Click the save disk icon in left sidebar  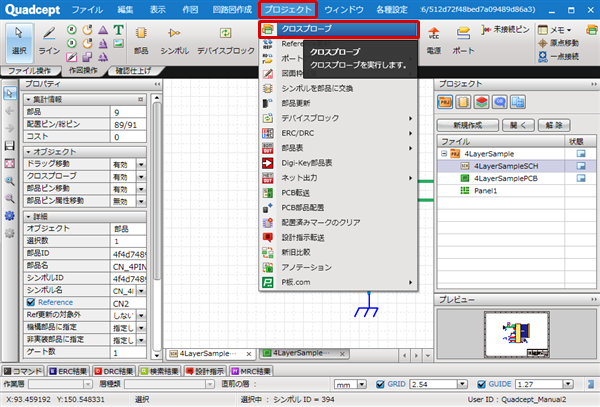pyautogui.click(x=10, y=146)
